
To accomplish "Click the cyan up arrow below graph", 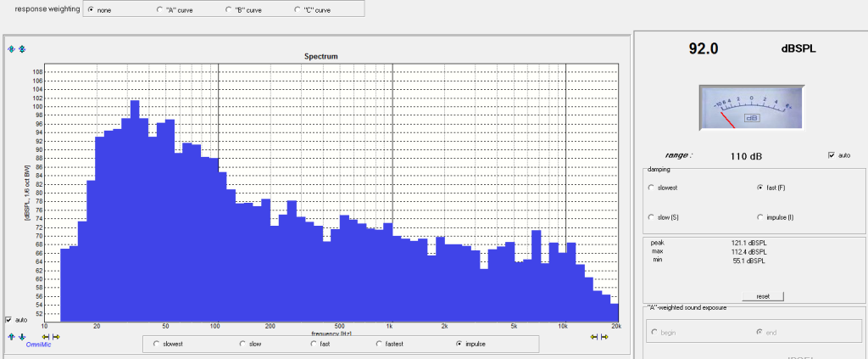I will click(x=11, y=336).
